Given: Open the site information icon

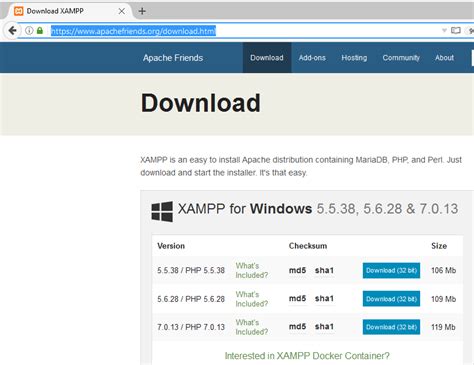Looking at the screenshot, I should (x=29, y=31).
